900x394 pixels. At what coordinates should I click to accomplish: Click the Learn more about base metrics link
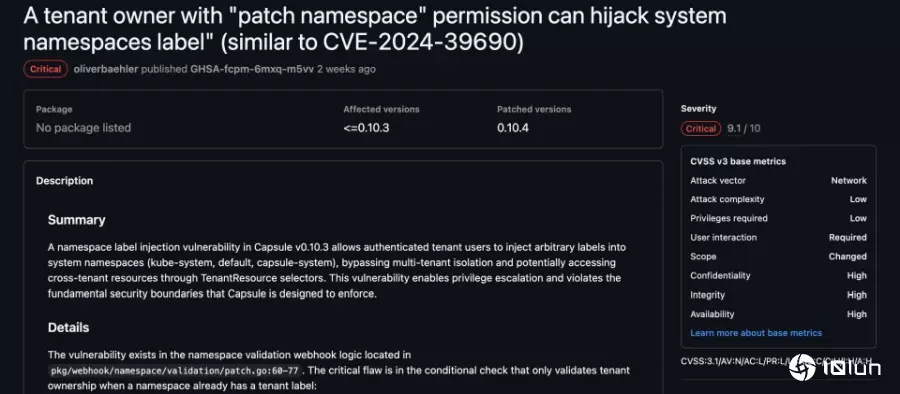pos(756,333)
